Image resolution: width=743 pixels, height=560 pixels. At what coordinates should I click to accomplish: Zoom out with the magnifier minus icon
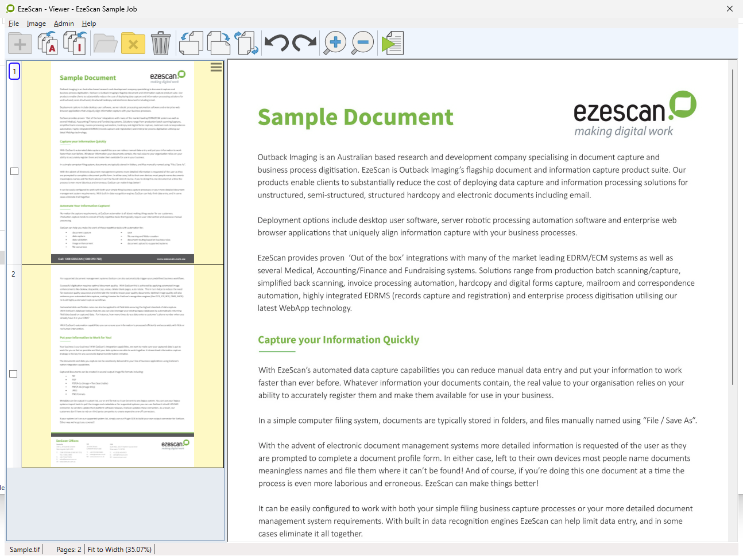362,43
